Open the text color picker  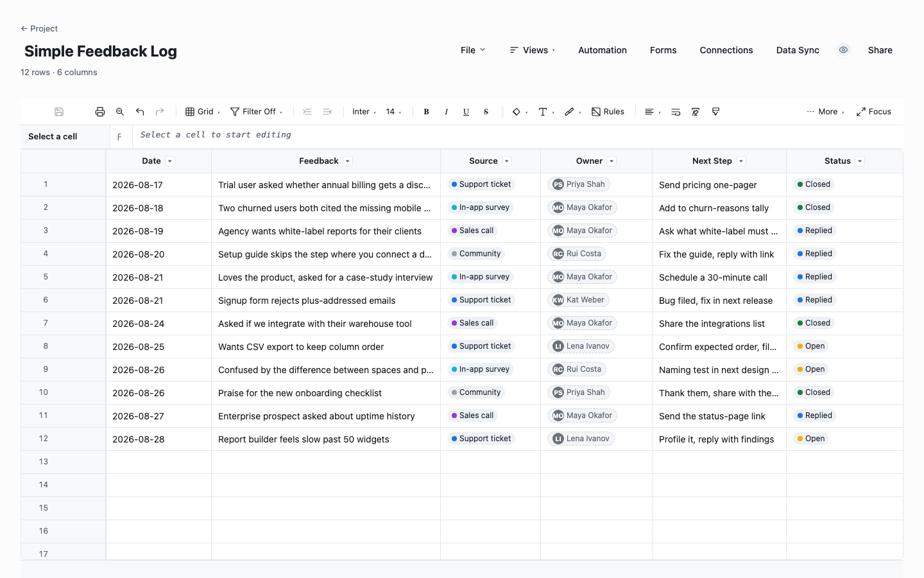546,112
